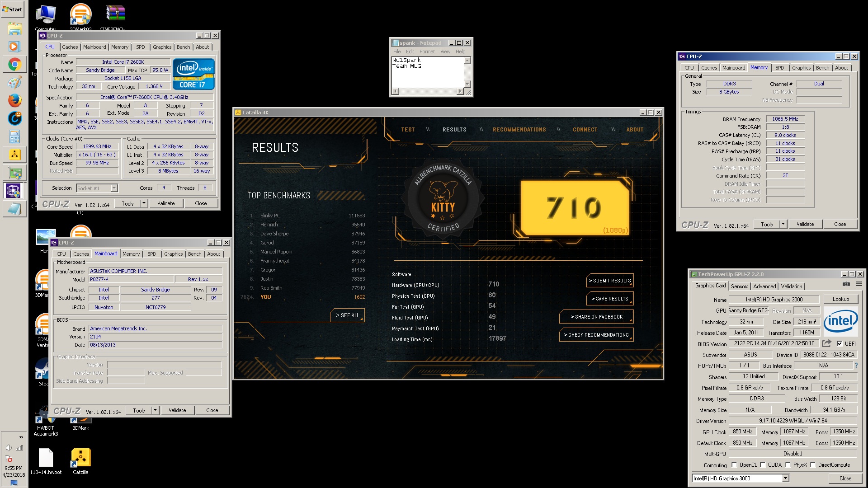Expand Tools dropdown arrow in CPU-Z Mainboard window

[155, 410]
